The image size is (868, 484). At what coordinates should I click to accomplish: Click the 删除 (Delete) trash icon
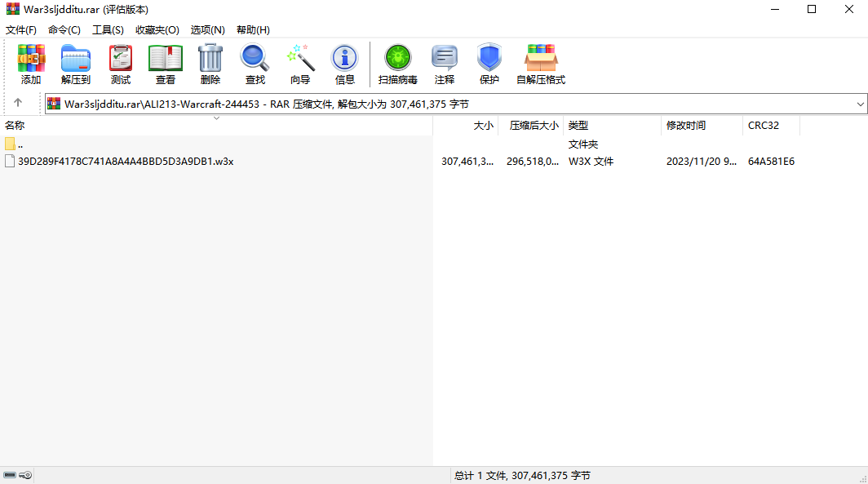[210, 64]
